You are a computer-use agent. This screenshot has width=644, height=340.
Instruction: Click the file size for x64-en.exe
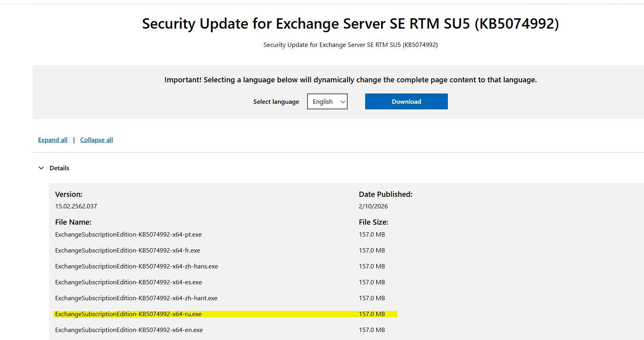coord(372,330)
